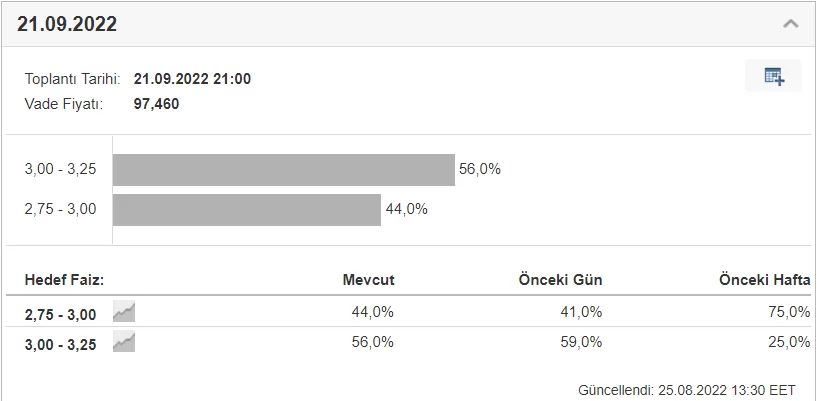817x401 pixels.
Task: Click the 41,0% previous day value
Action: [x=581, y=312]
